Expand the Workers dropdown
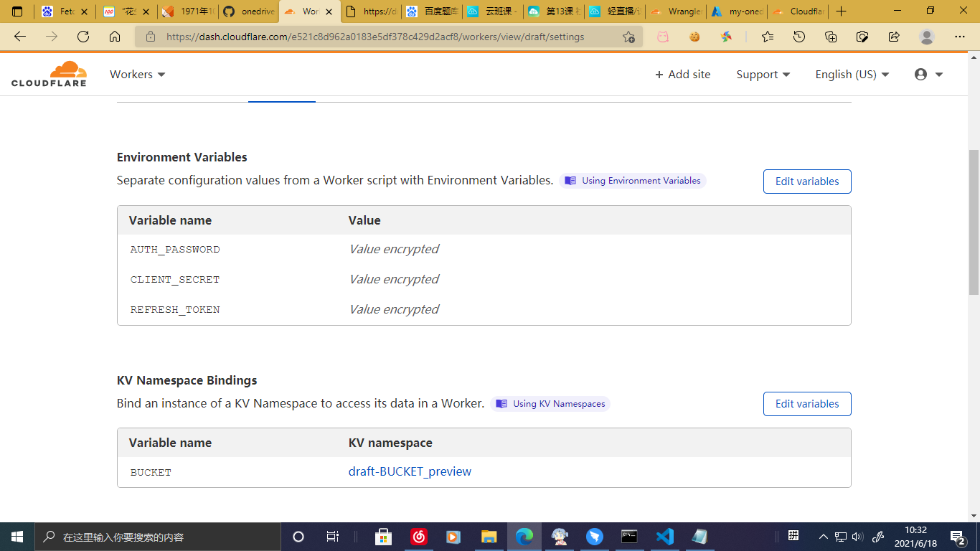This screenshot has height=551, width=980. coord(136,74)
